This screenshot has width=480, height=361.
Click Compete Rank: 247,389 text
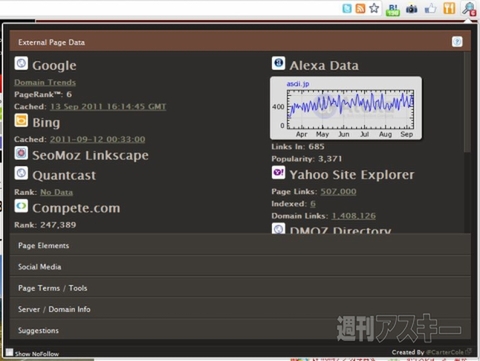click(45, 225)
